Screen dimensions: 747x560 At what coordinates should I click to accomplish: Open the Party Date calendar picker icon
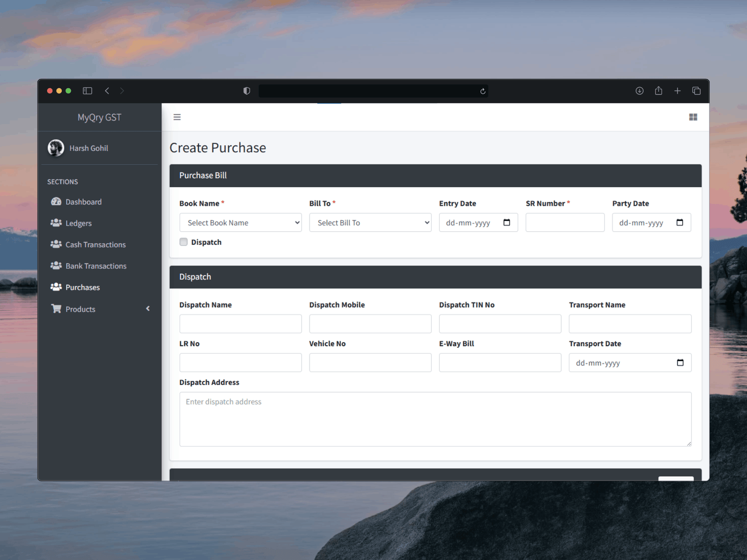coord(680,223)
